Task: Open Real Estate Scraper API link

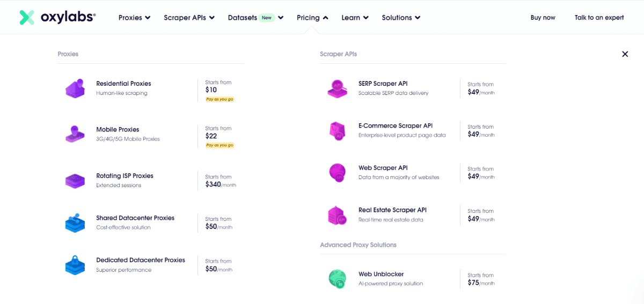Action: click(x=392, y=210)
